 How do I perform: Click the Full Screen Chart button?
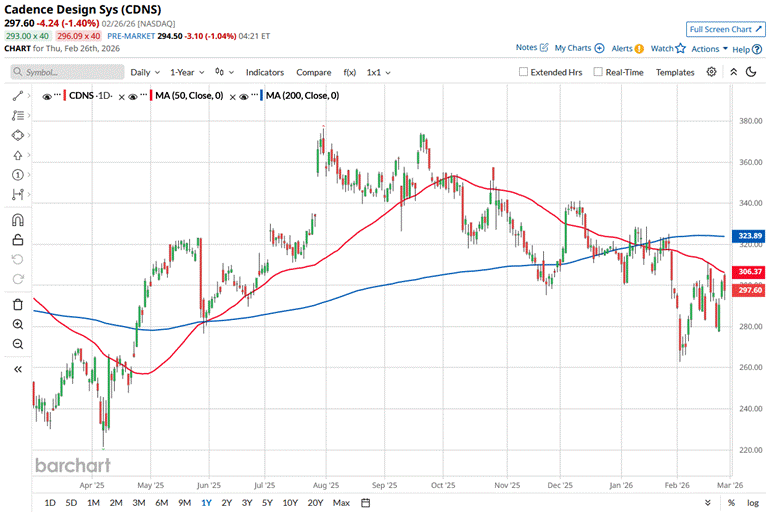tap(727, 30)
